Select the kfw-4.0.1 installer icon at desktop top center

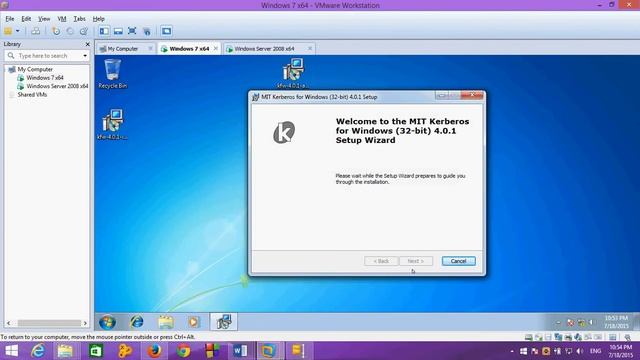293,73
